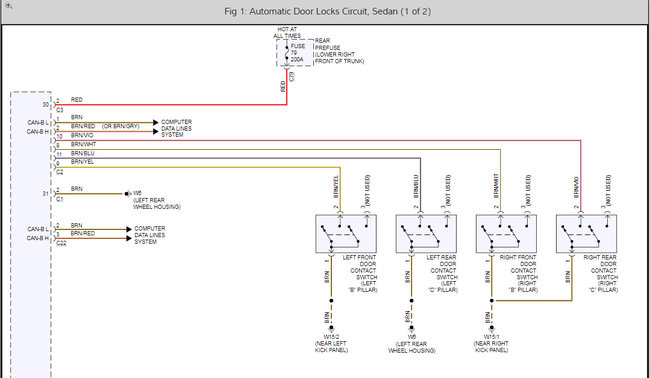
Task: Click the Right Rear Door Contact Switch symbol
Action: (587, 234)
